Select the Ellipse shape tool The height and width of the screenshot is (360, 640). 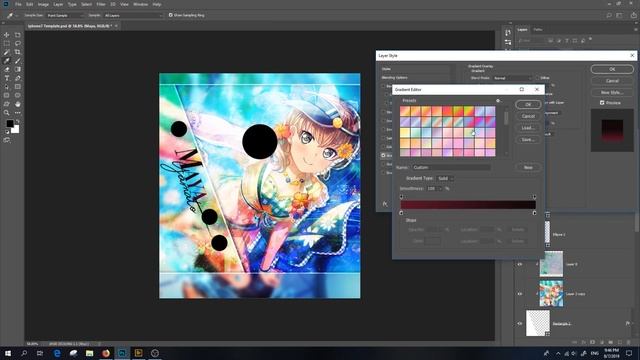coord(18,95)
